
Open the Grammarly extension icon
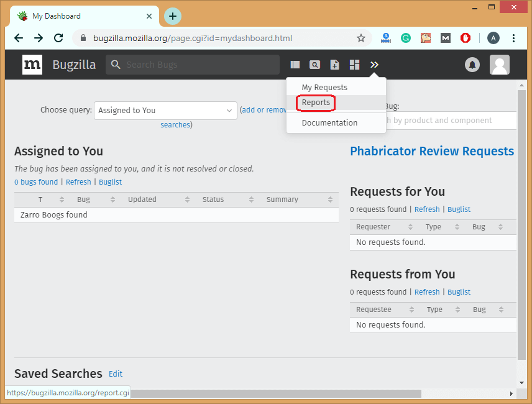click(406, 38)
